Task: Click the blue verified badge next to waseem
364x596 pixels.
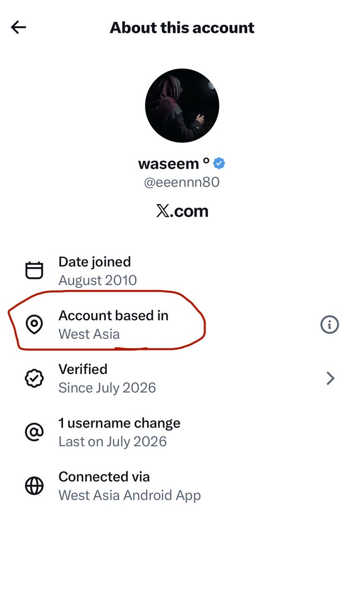Action: click(219, 163)
